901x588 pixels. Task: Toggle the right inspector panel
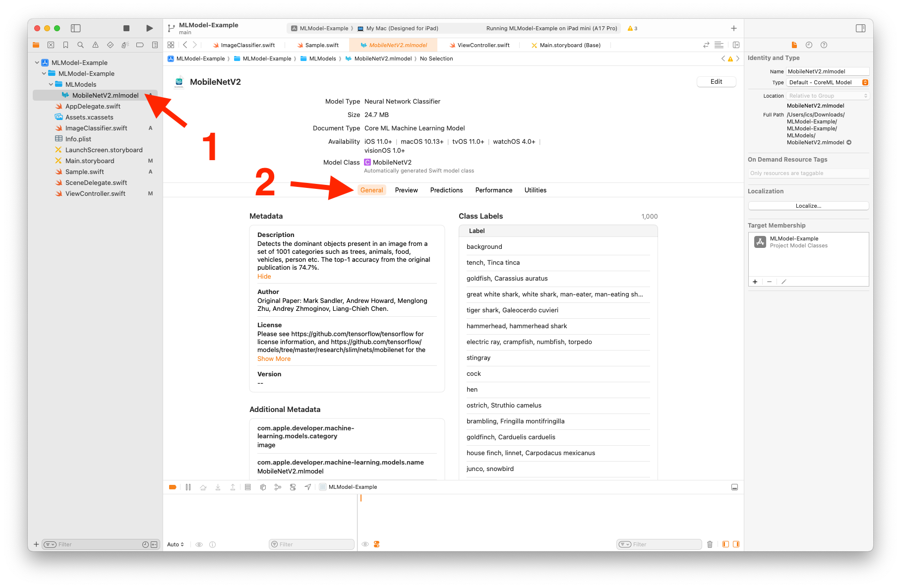(x=860, y=28)
